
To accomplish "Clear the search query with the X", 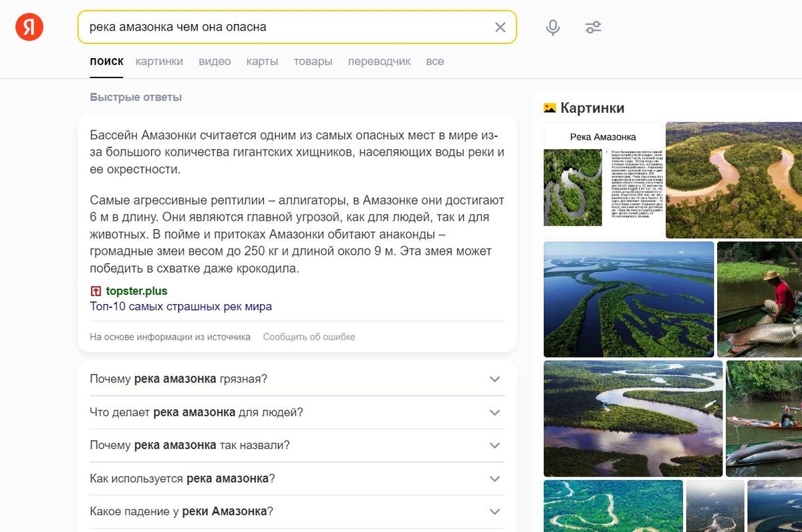I will tap(500, 27).
